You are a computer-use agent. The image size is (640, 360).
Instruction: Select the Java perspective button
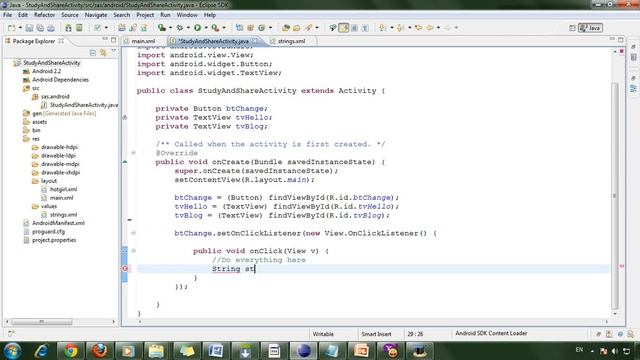(x=591, y=28)
